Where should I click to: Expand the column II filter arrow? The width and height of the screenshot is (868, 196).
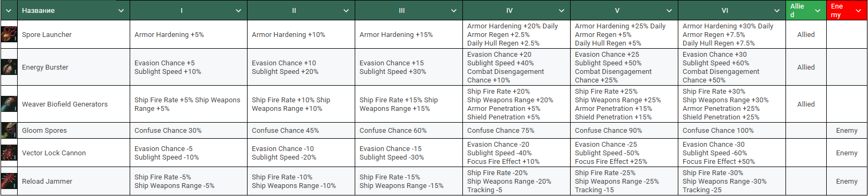pos(346,10)
